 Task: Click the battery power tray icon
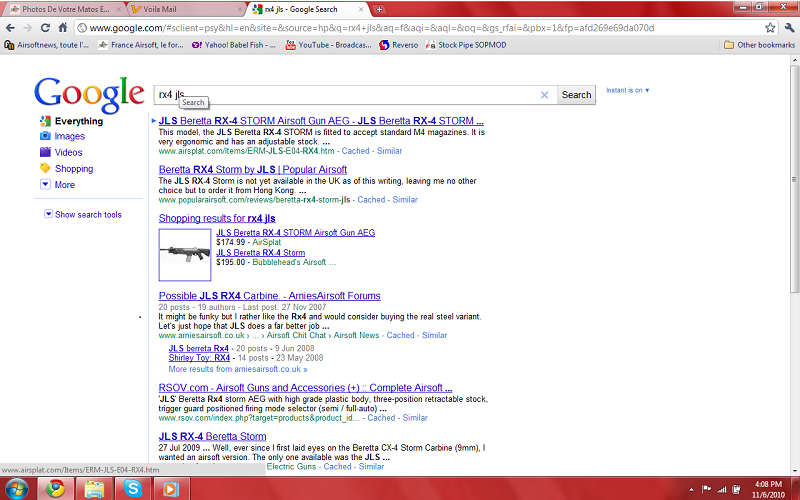(x=736, y=489)
